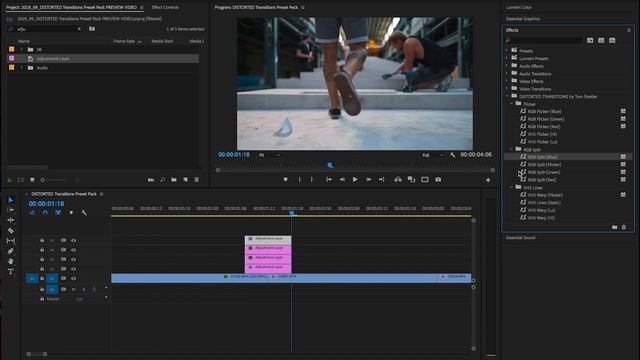Select the Selection tool in toolbar
The image size is (640, 360).
11,200
